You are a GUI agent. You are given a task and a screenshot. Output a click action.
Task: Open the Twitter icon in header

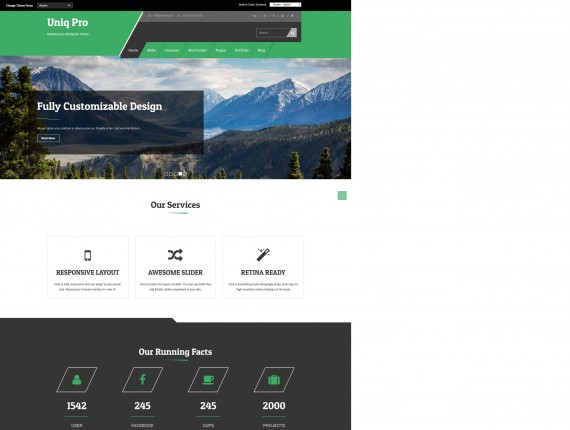[292, 16]
